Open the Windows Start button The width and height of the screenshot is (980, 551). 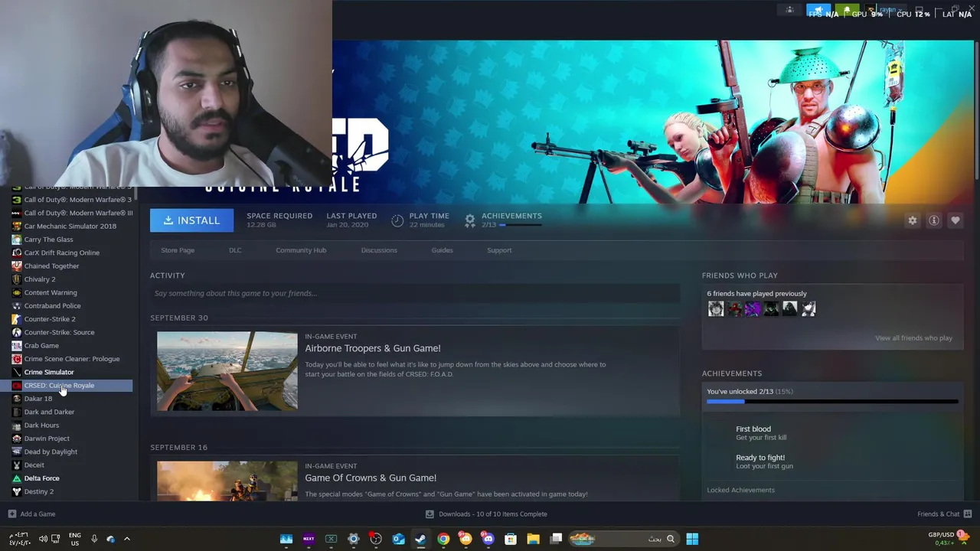pos(692,539)
